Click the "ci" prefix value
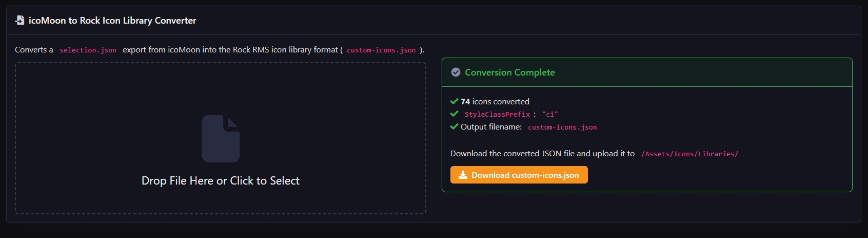 point(550,114)
